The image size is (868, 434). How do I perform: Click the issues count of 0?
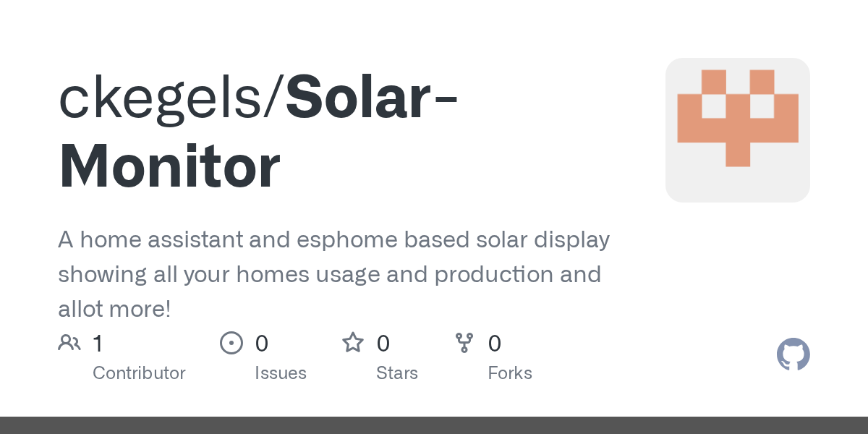(262, 344)
